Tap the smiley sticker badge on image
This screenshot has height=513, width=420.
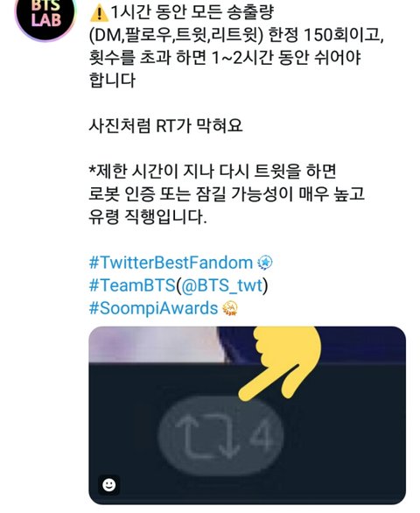click(x=108, y=484)
